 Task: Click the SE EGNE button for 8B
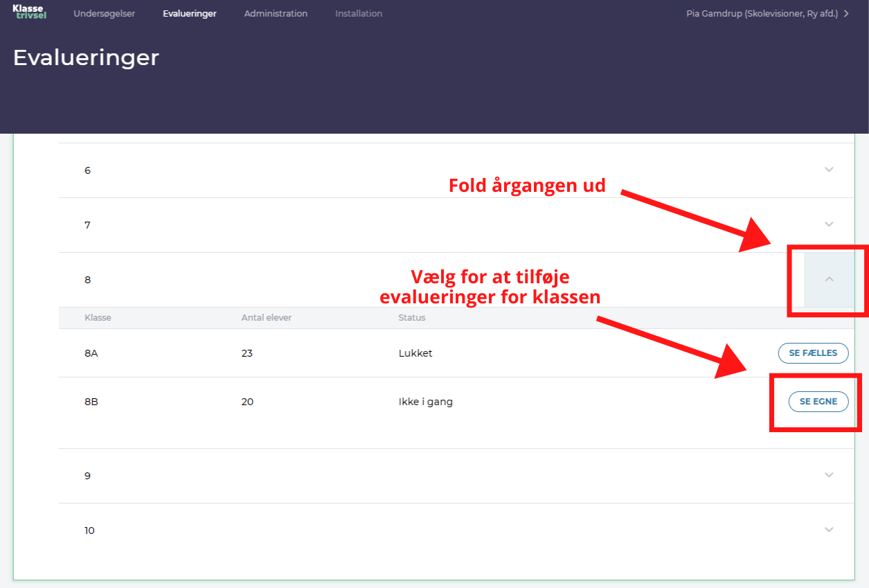(818, 401)
